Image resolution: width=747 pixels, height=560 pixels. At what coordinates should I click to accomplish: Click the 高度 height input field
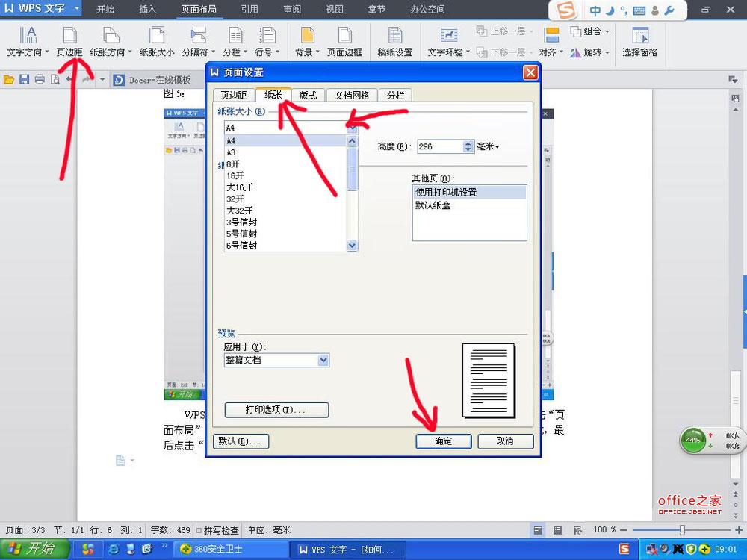[x=440, y=146]
